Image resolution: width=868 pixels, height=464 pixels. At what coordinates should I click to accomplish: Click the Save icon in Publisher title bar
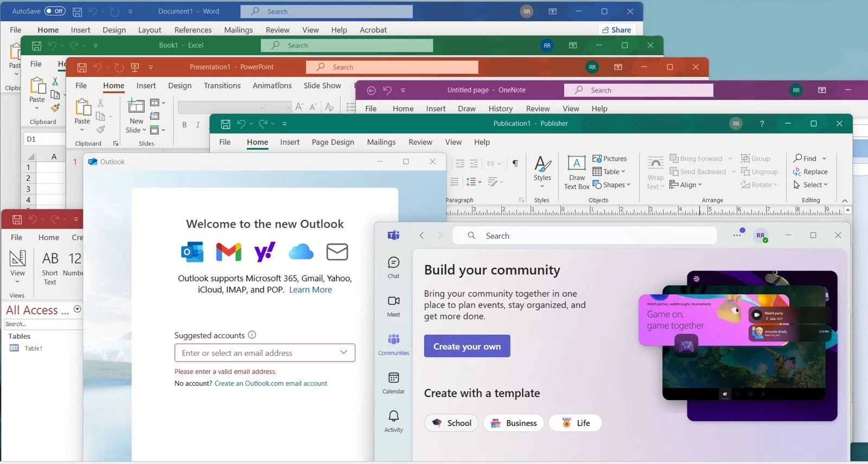pyautogui.click(x=226, y=124)
